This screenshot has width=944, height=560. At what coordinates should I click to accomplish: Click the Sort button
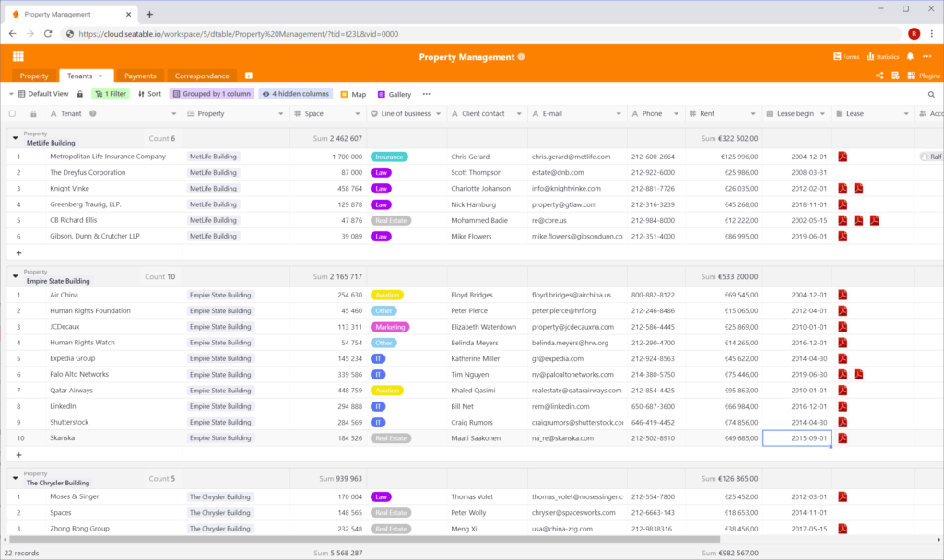[150, 94]
